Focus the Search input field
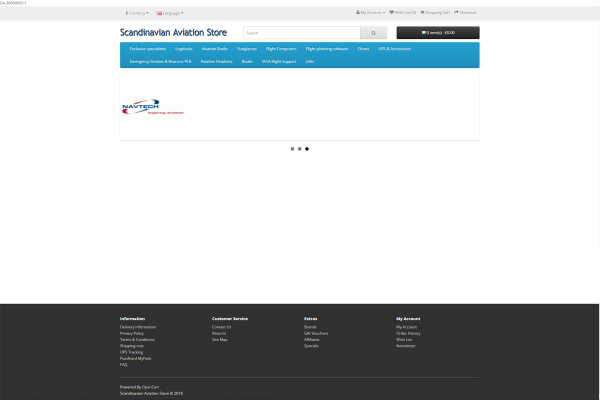 [x=302, y=33]
